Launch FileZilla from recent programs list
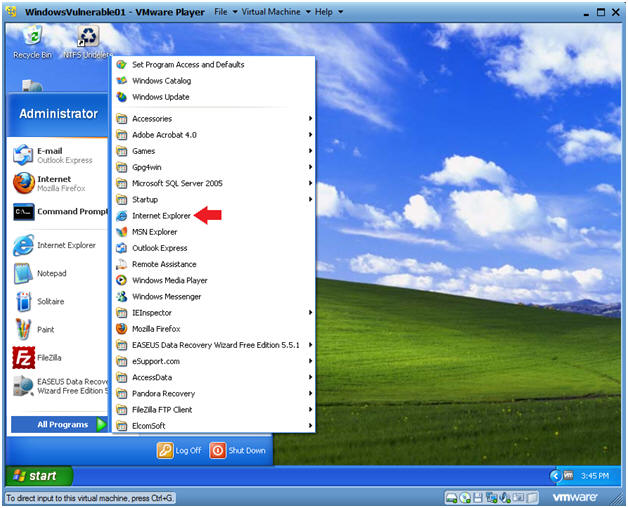The height and width of the screenshot is (508, 628). [x=37, y=357]
